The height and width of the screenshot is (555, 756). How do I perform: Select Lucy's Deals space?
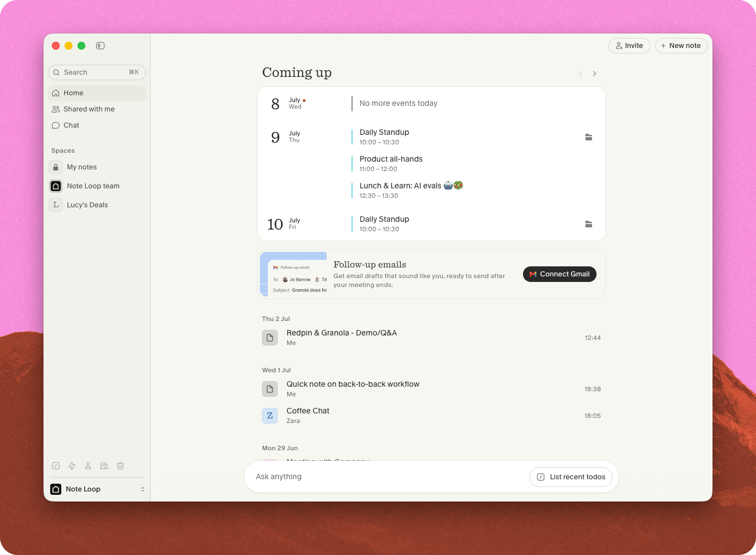(97, 205)
